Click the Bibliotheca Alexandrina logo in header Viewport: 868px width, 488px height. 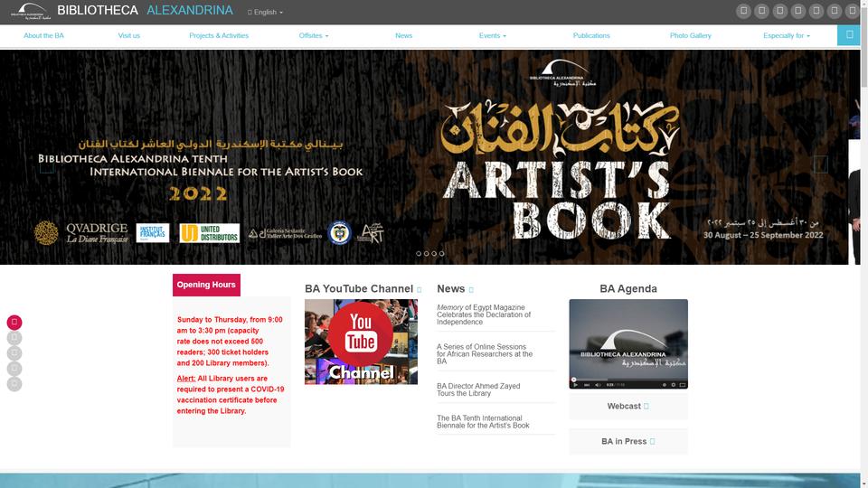point(31,11)
